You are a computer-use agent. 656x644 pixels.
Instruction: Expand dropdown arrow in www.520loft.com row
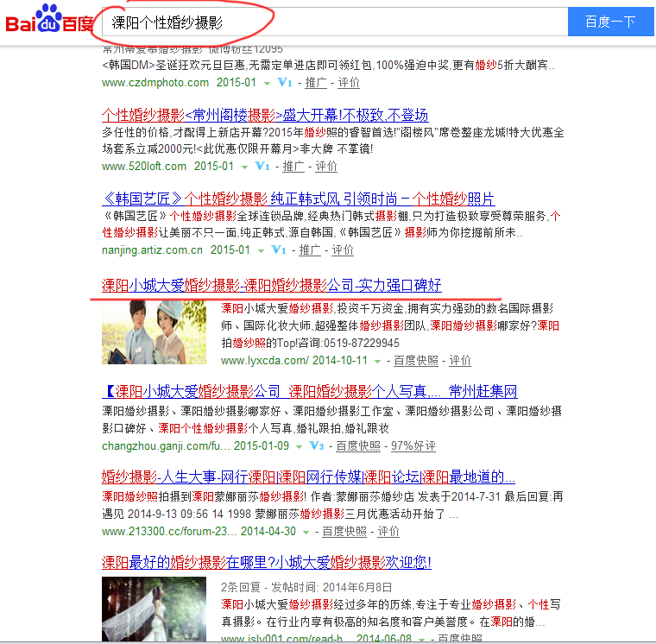click(x=244, y=167)
